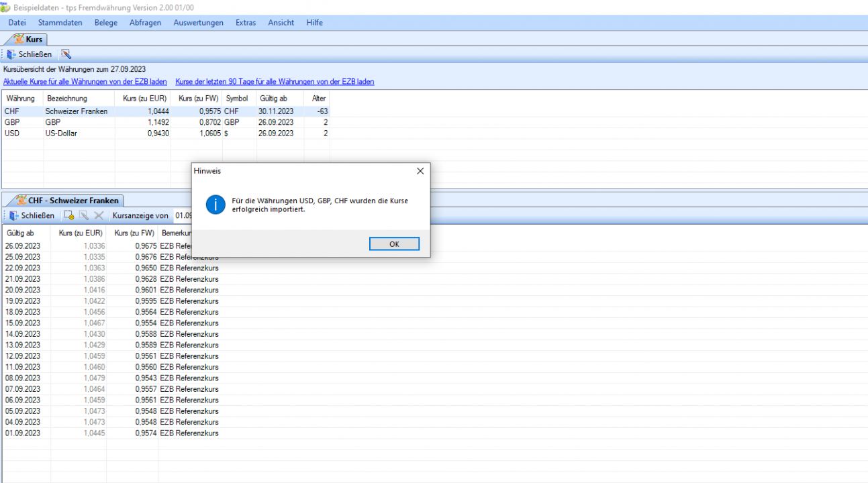The height and width of the screenshot is (483, 868).
Task: Sort by the Währung column header
Action: (20, 99)
